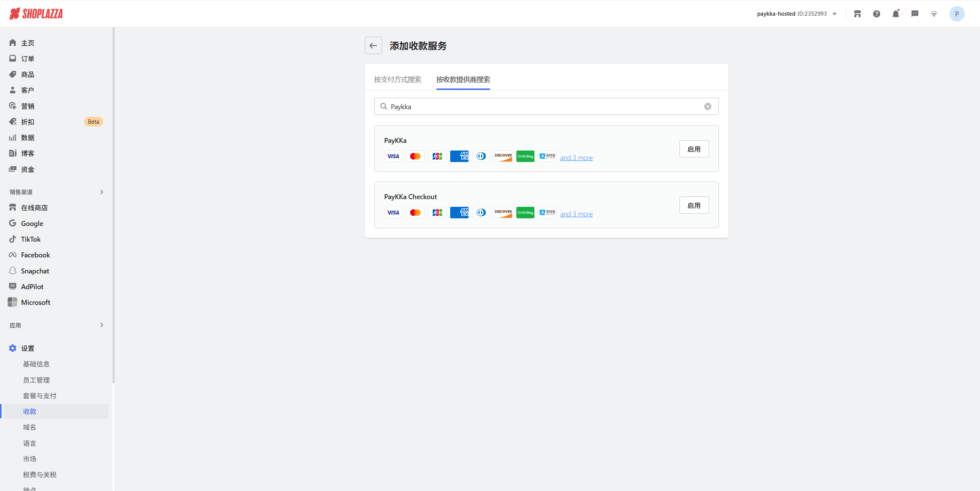Image resolution: width=980 pixels, height=491 pixels.
Task: Open 'and 3 more' link under PayKKa Checkout
Action: [x=576, y=214]
